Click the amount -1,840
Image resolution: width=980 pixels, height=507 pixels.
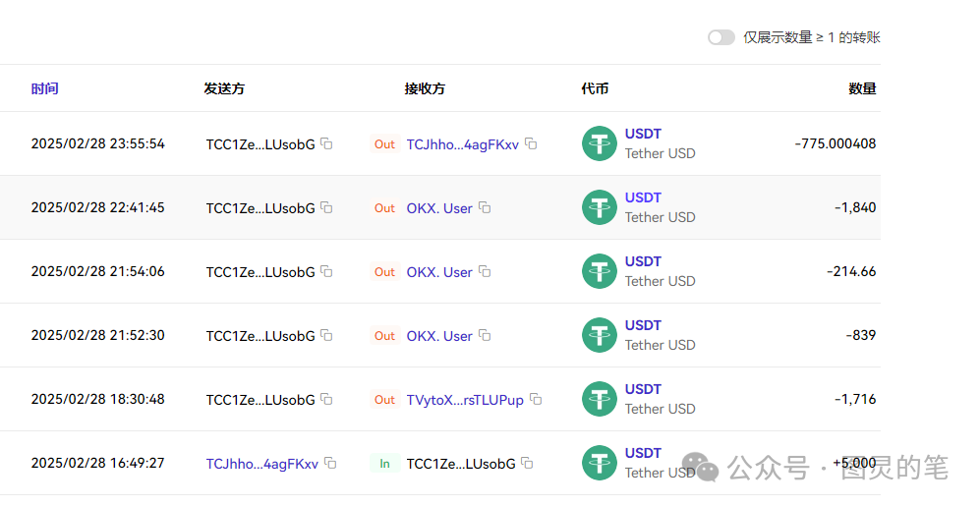[x=855, y=207]
